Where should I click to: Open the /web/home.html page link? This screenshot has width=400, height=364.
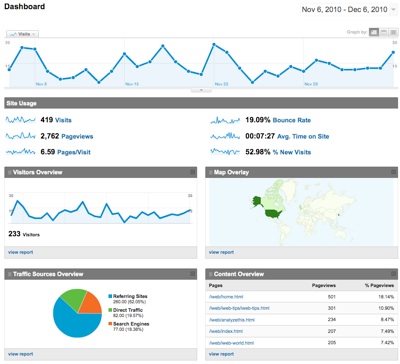(x=226, y=297)
